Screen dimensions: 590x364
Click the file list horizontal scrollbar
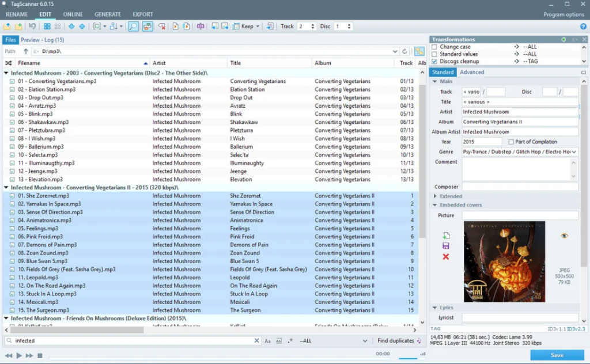77,330
